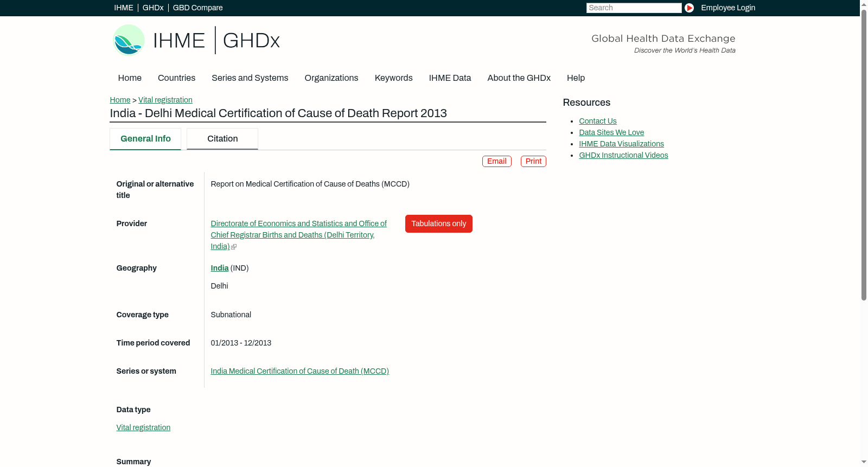This screenshot has width=868, height=467.
Task: Select the General Info tab
Action: pos(145,139)
